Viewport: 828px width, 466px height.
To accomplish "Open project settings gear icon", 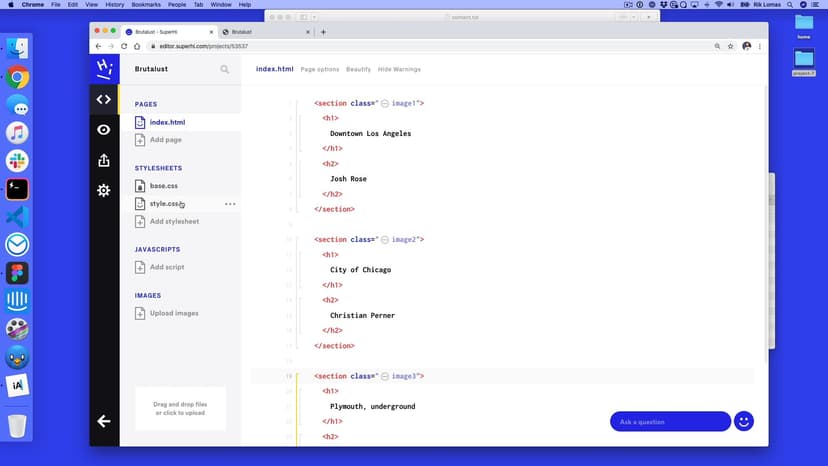I will tap(104, 190).
